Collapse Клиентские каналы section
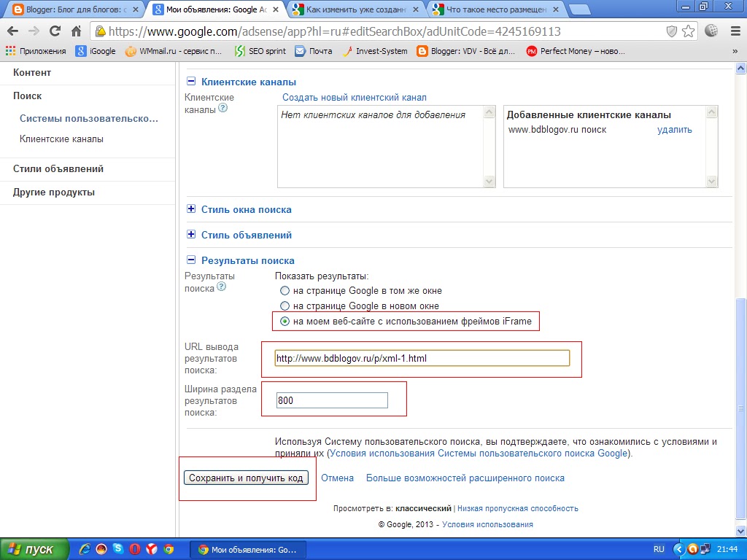 (x=191, y=82)
